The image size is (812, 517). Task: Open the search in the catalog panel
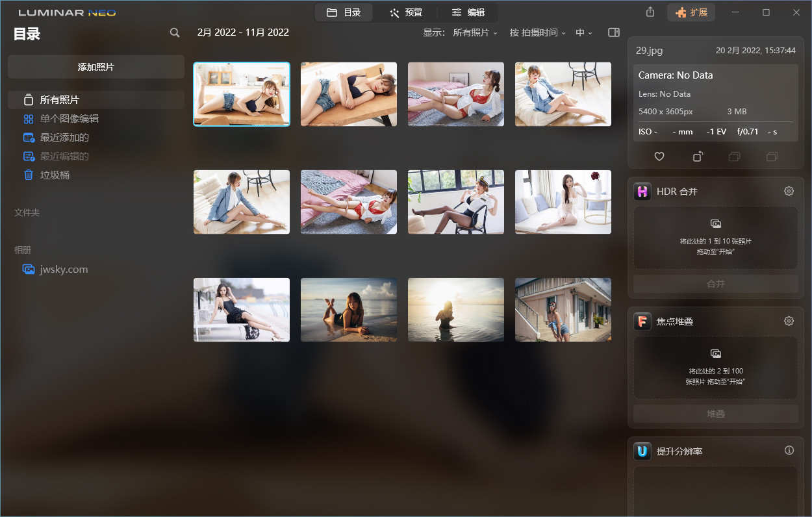pos(174,32)
